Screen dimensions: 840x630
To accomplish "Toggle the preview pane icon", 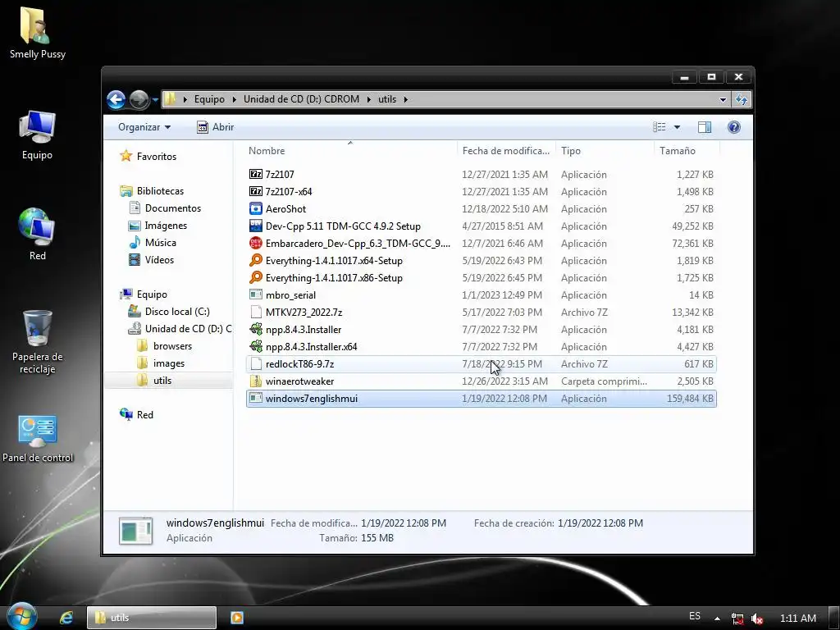I will [x=705, y=127].
